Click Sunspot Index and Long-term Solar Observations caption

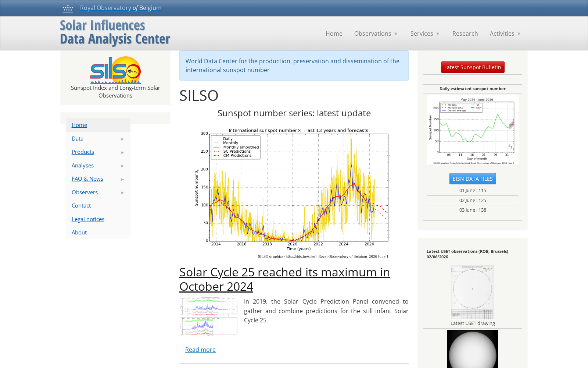pyautogui.click(x=115, y=92)
